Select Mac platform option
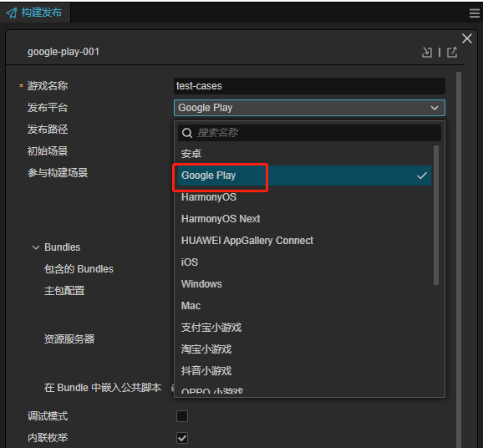Screen dimensions: 483x448 [x=304, y=306]
